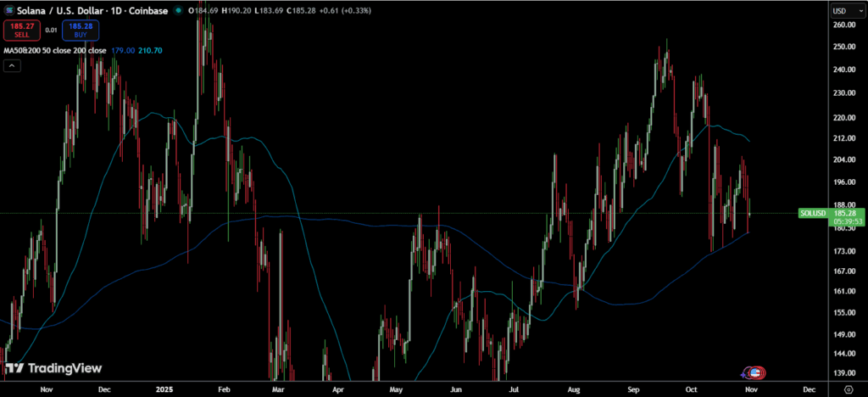Select the MA50&200 indicator legend
This screenshot has height=397, width=868.
click(54, 51)
